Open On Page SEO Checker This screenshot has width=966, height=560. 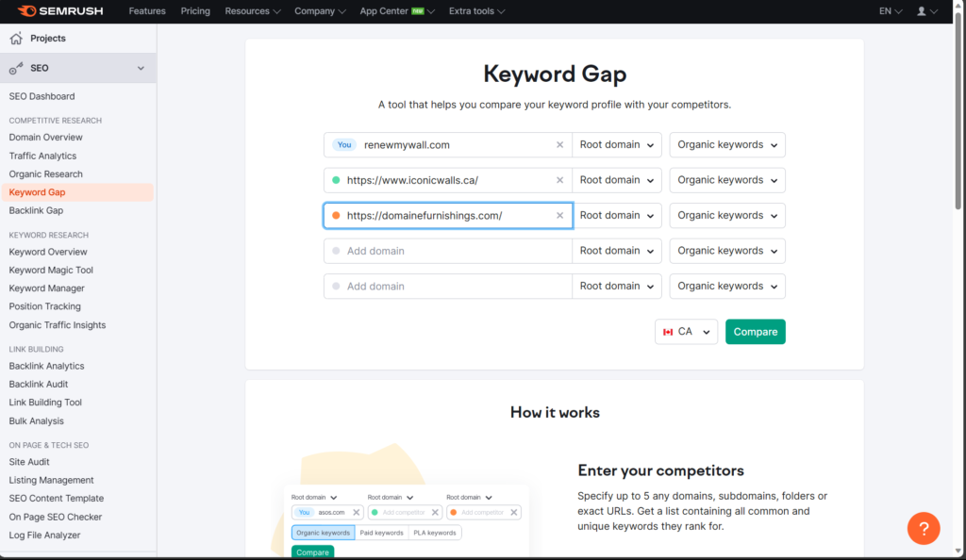tap(56, 517)
